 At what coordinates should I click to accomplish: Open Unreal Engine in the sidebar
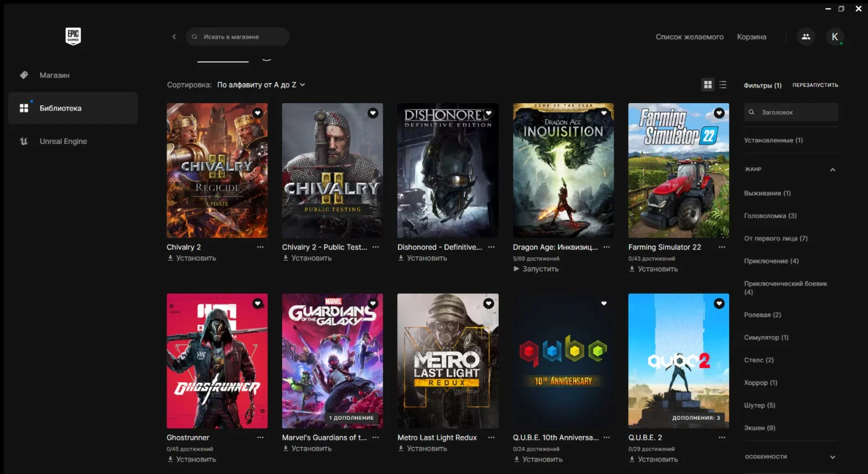pyautogui.click(x=73, y=141)
